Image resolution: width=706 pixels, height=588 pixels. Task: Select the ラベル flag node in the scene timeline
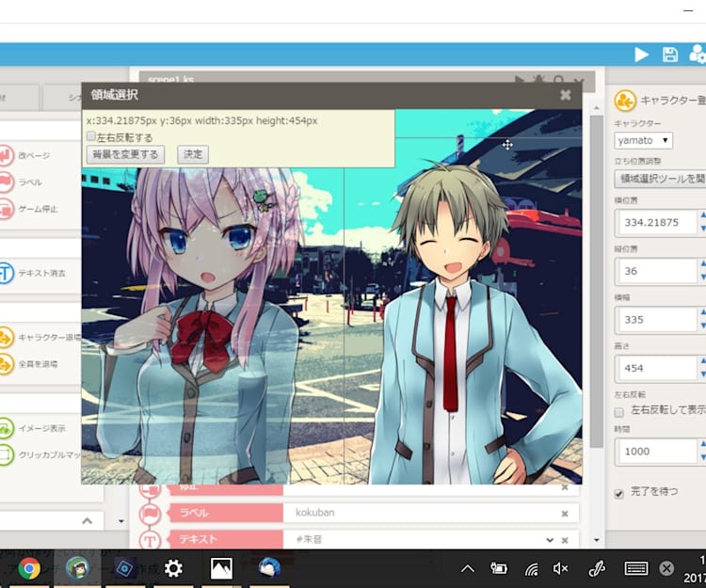pos(150,514)
